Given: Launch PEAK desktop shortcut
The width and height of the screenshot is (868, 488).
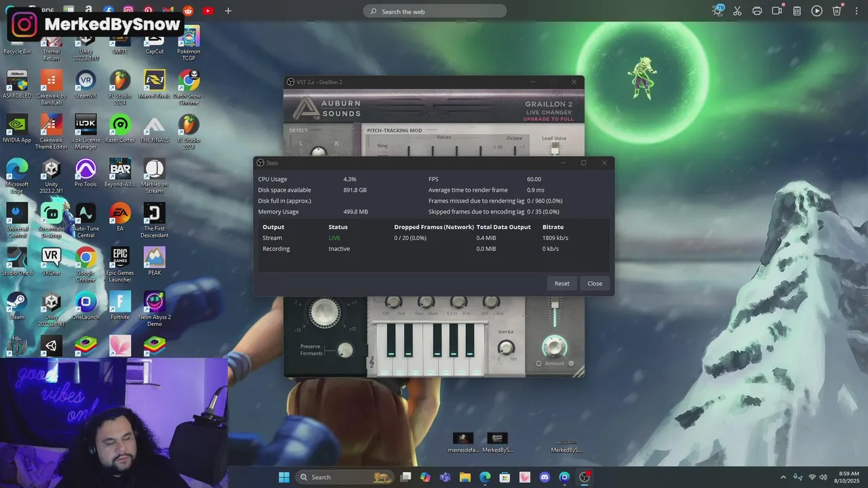Looking at the screenshot, I should tap(155, 261).
